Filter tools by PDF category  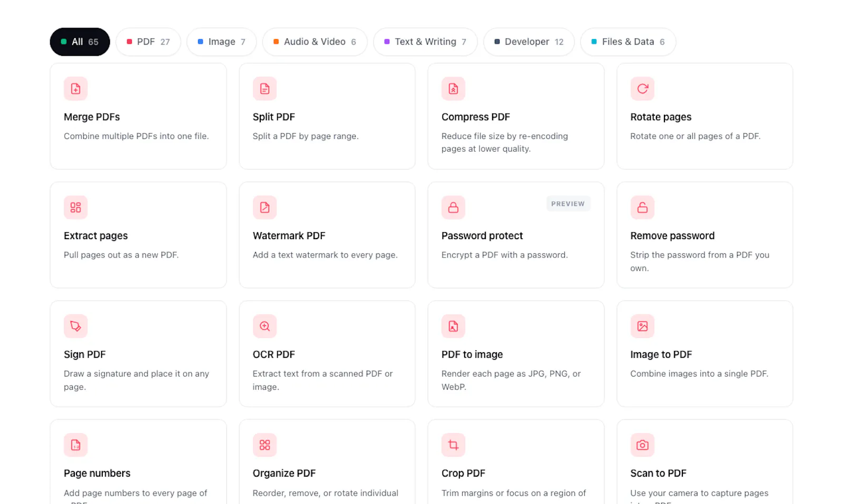click(x=148, y=42)
